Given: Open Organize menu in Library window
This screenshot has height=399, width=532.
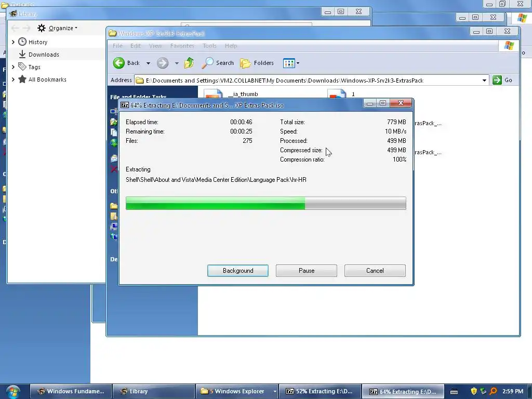Looking at the screenshot, I should 63,28.
